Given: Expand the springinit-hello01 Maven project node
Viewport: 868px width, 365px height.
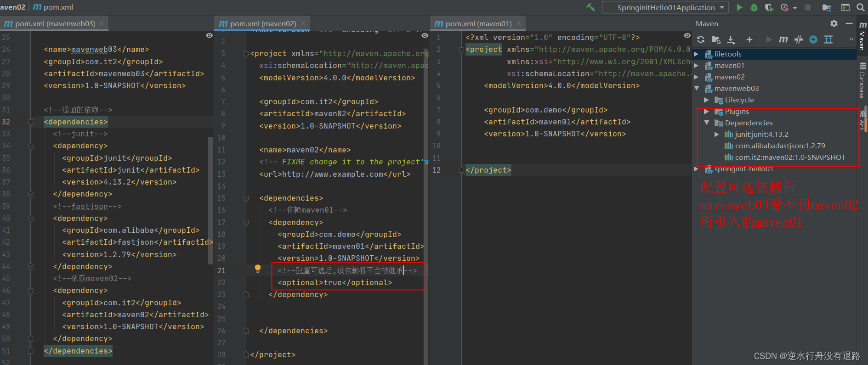Looking at the screenshot, I should [697, 169].
